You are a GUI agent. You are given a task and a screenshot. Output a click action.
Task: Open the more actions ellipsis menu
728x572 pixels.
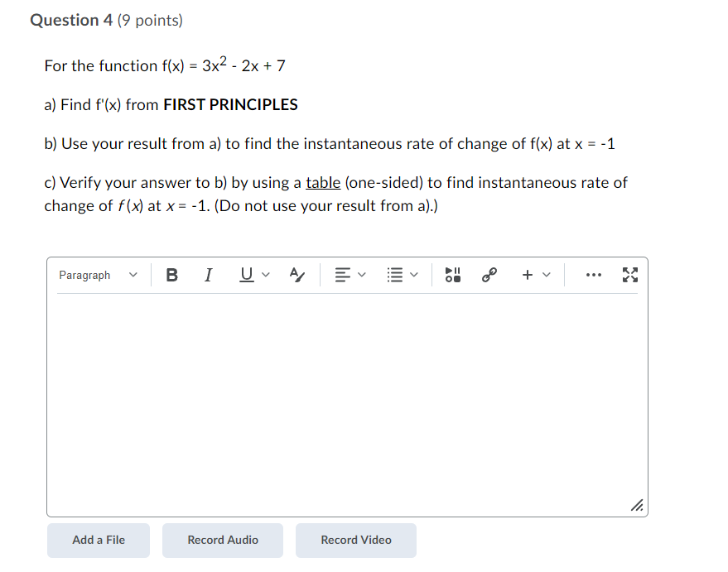pos(594,275)
